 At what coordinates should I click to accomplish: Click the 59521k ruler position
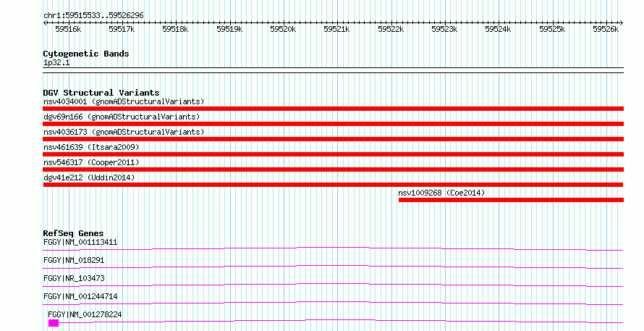point(336,29)
